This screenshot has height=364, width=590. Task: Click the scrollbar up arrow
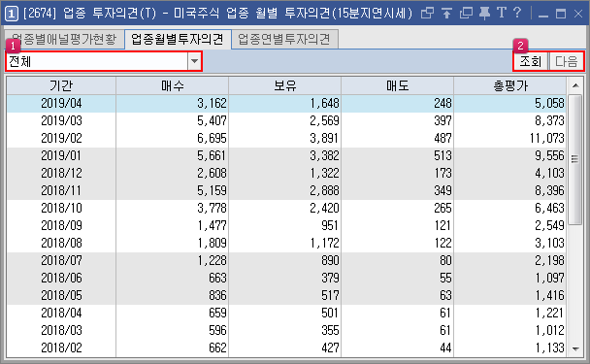click(x=575, y=85)
